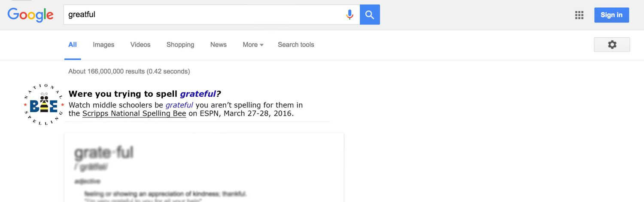Viewport: 644px width, 202px height.
Task: Focus the search box containing "greatful"
Action: [x=206, y=15]
